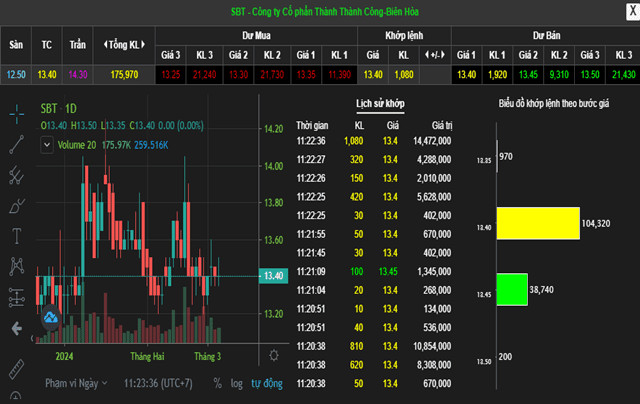Open the chart patterns tool

point(16,266)
